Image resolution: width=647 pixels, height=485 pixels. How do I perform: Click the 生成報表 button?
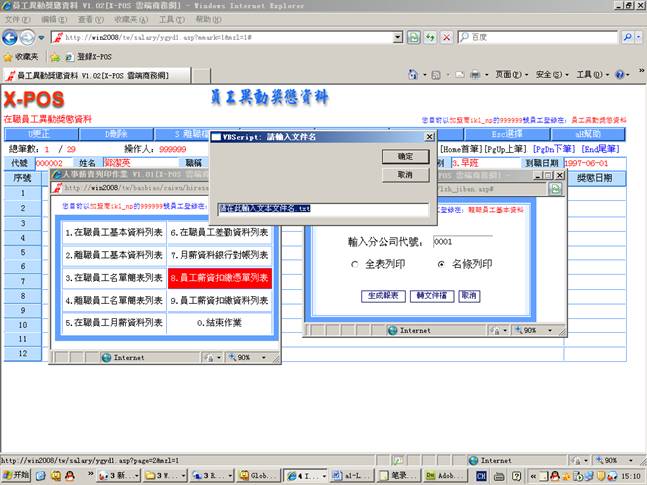[383, 297]
